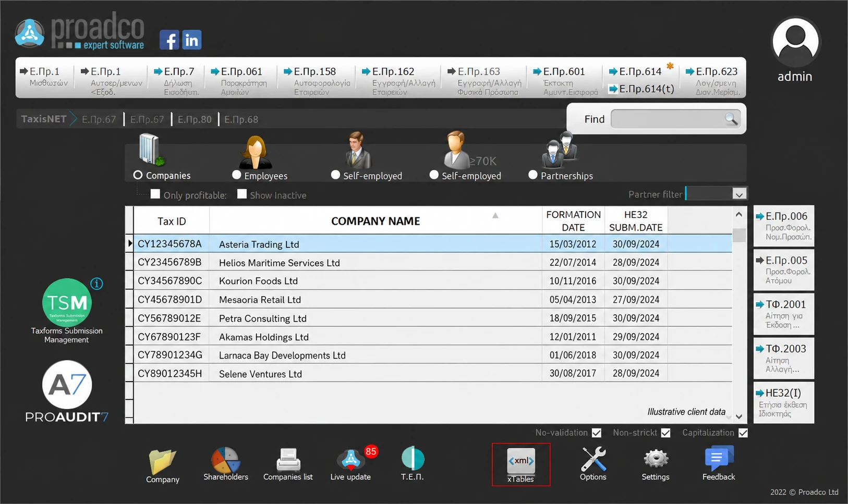Uncheck the Capitalization checkbox
This screenshot has width=848, height=504.
[743, 433]
